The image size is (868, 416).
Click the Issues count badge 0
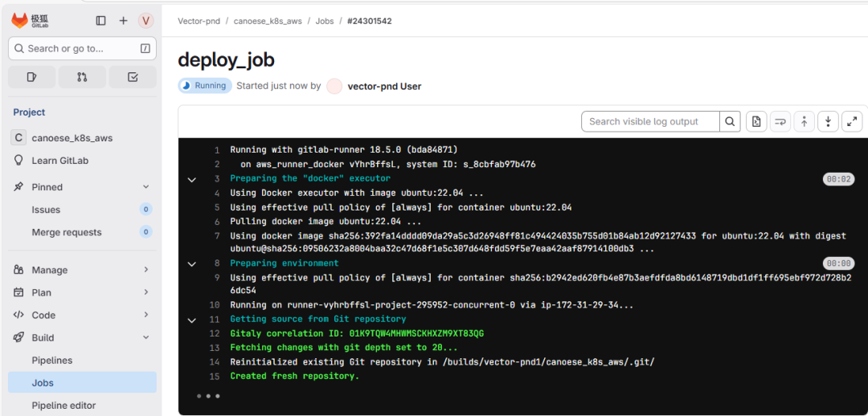click(145, 210)
